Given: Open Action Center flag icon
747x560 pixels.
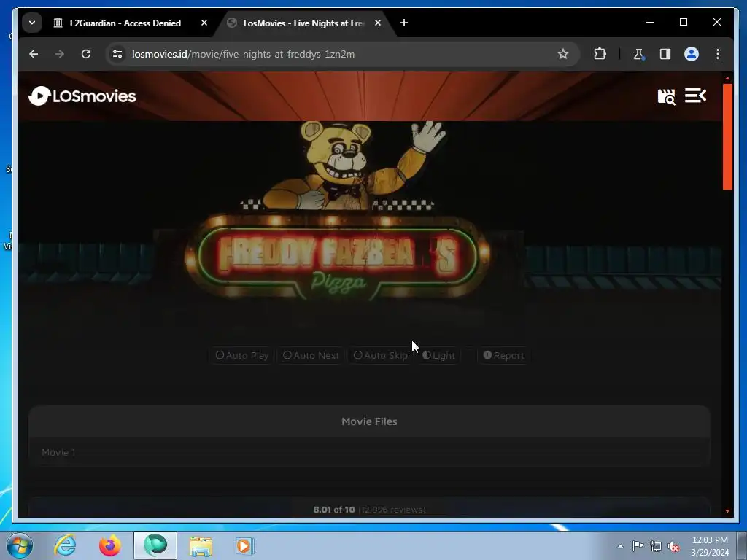Looking at the screenshot, I should (x=638, y=546).
